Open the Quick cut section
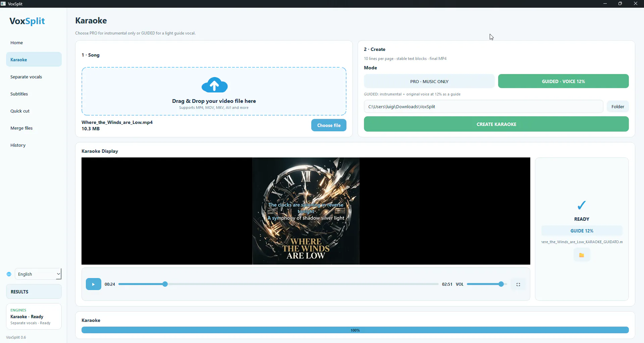The image size is (644, 343). tap(34, 111)
